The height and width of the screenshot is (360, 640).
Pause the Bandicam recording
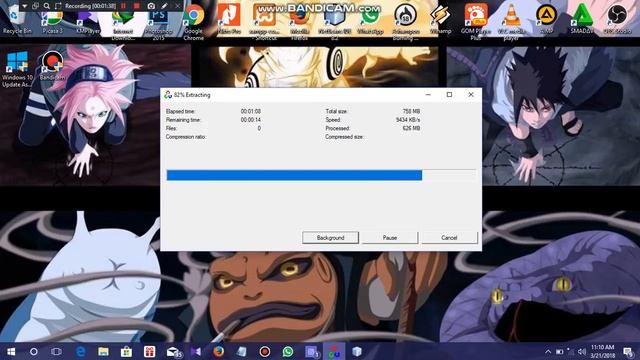123,6
